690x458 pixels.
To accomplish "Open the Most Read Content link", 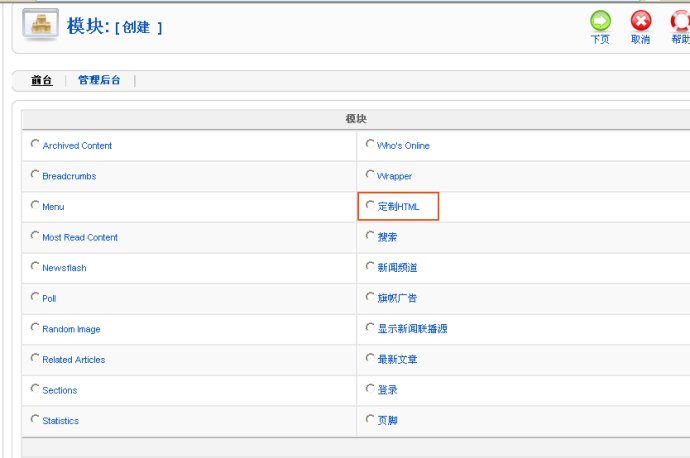I will click(x=80, y=238).
